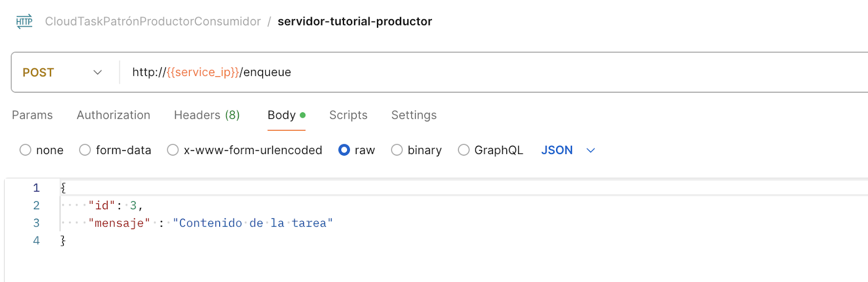Open the POST method dropdown chevron

click(98, 73)
